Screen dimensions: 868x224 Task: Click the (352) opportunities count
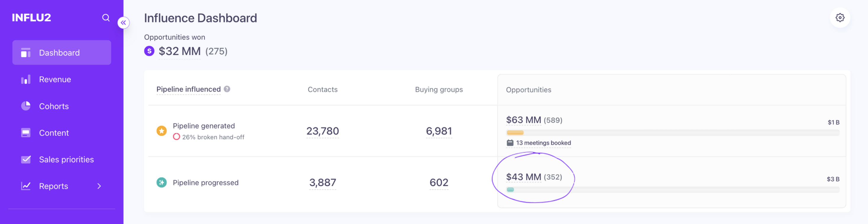coord(553,177)
